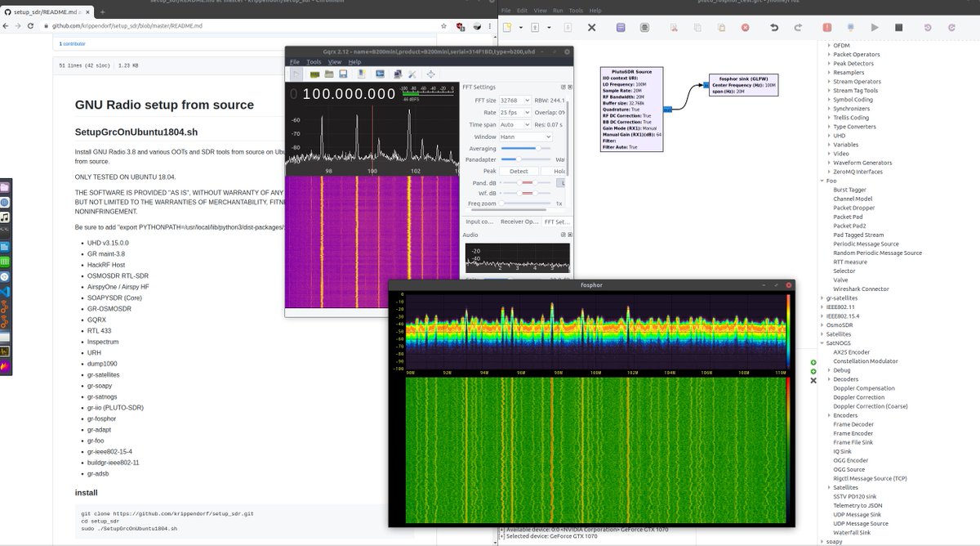Toggle Peak Detect in FFT Settings
980x546 pixels.
click(x=519, y=172)
